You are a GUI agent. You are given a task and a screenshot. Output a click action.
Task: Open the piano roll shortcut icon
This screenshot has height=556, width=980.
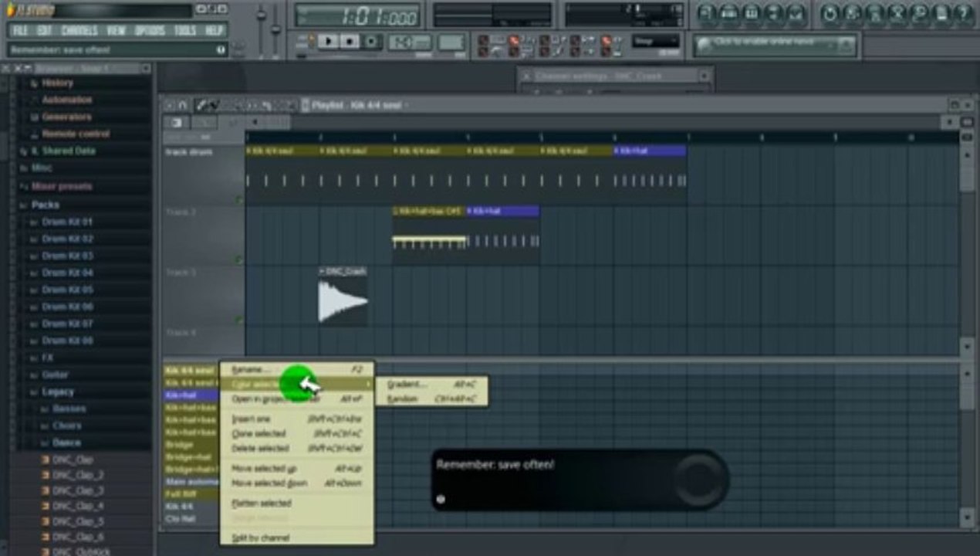pos(752,14)
